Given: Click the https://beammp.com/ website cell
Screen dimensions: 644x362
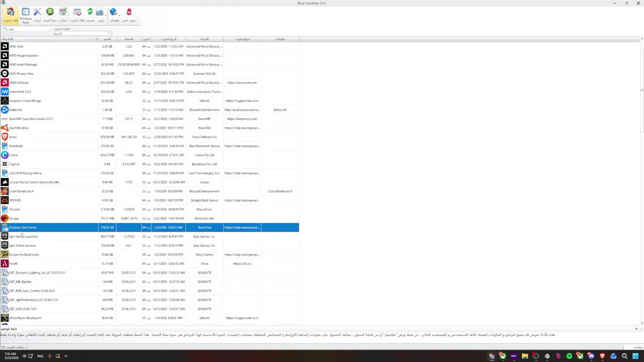Looking at the screenshot, I should [242, 119].
